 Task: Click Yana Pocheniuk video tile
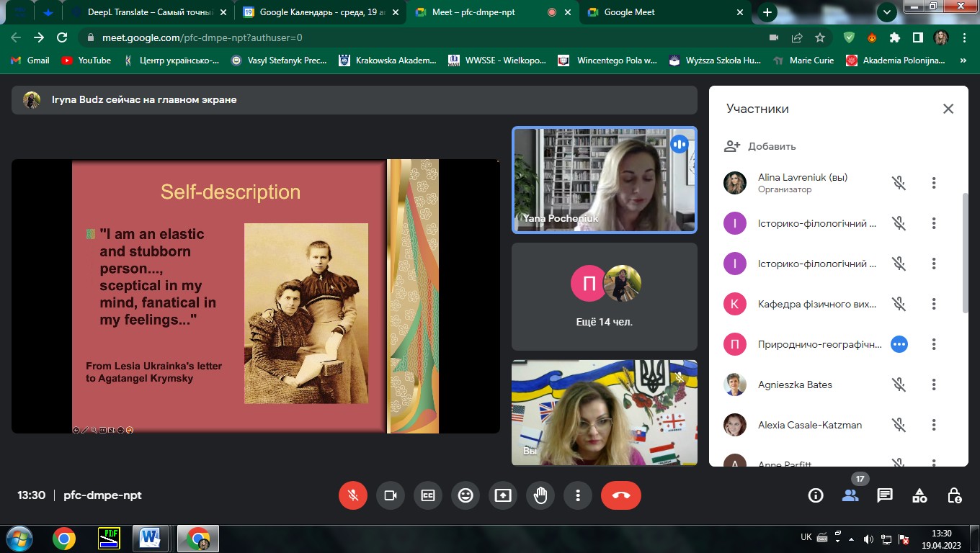coord(605,180)
